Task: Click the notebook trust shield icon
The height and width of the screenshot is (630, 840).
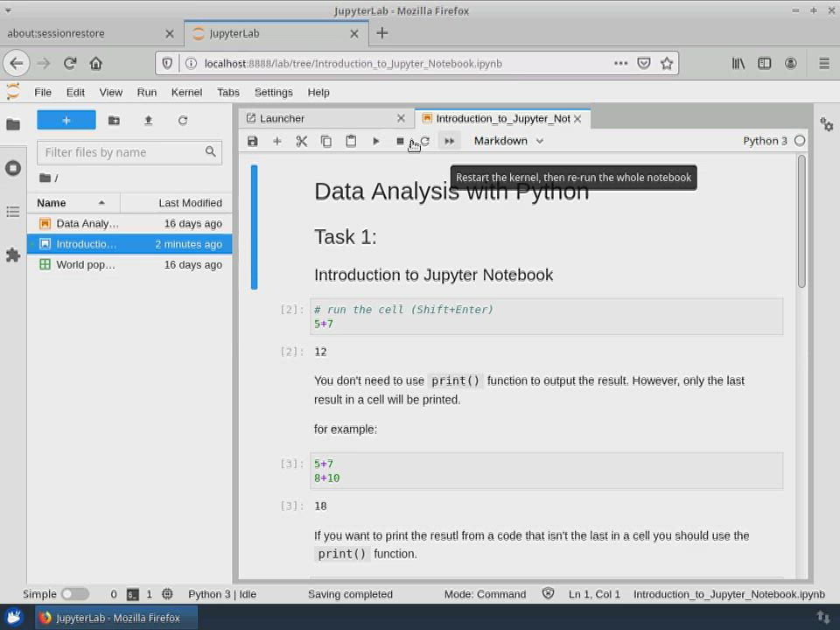Action: tap(548, 593)
